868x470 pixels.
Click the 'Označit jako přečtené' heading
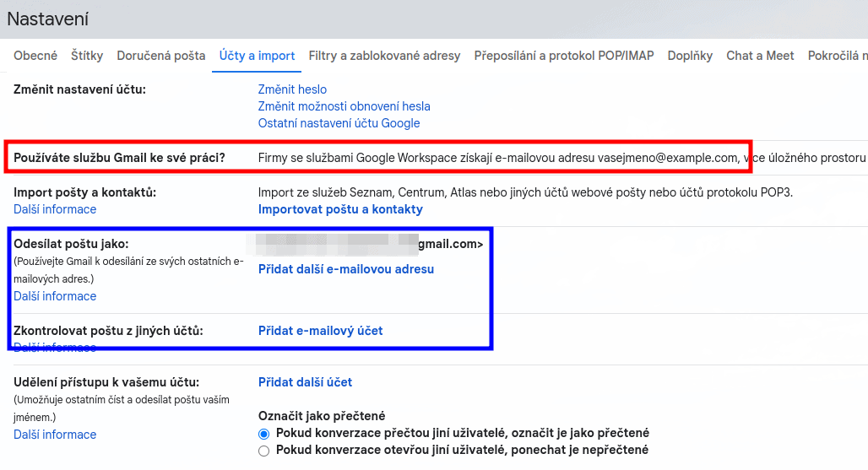click(x=322, y=416)
